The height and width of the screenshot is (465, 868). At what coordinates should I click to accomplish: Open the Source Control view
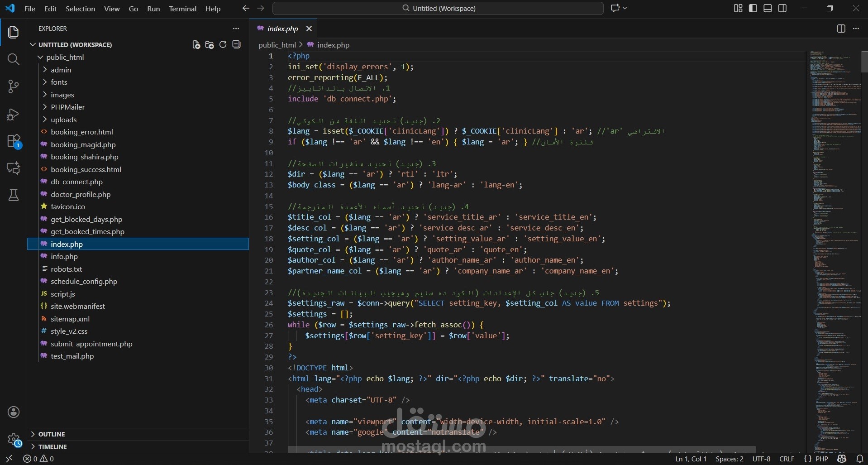click(14, 86)
